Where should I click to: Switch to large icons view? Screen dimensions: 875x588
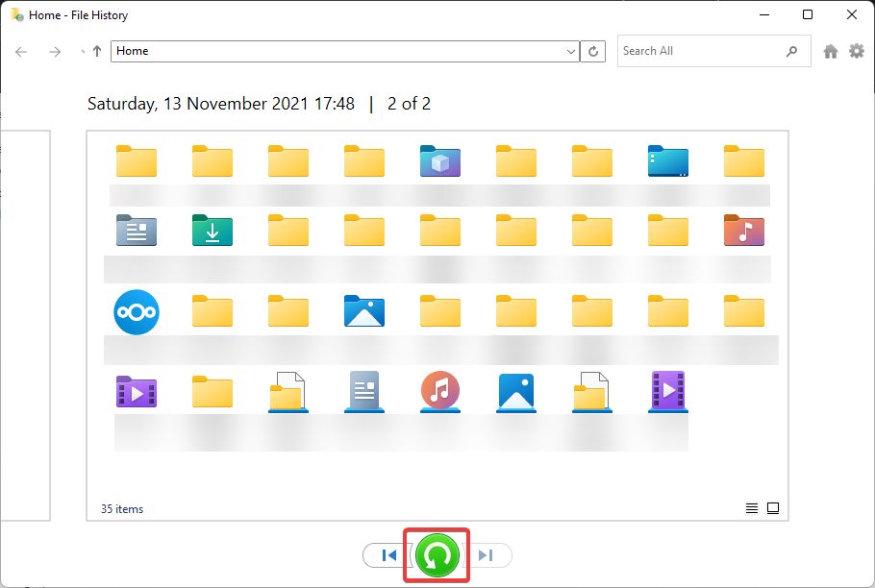click(x=772, y=508)
